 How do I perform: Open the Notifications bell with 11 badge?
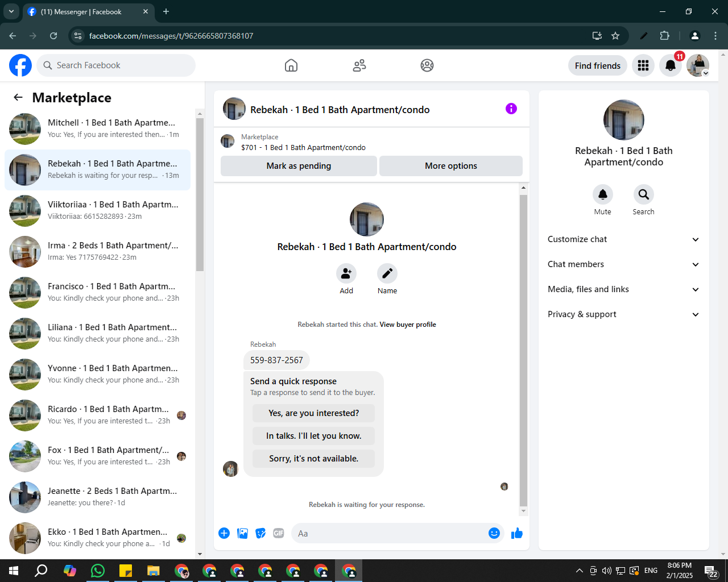tap(671, 65)
